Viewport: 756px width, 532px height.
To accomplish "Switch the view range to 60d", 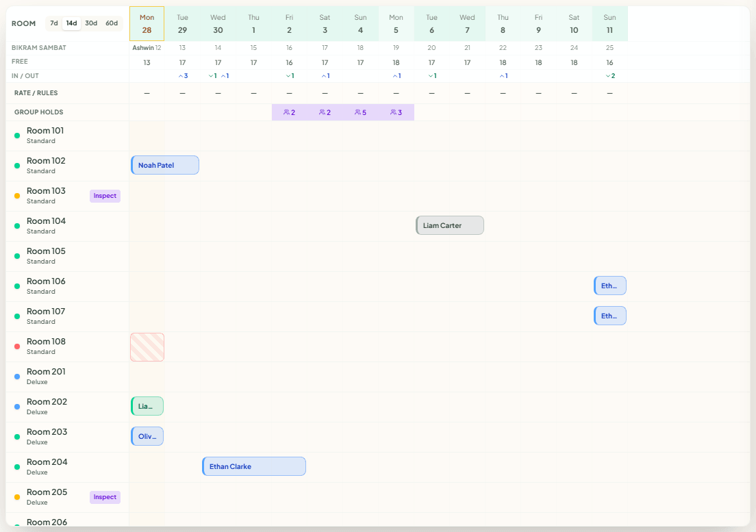I will (x=112, y=23).
